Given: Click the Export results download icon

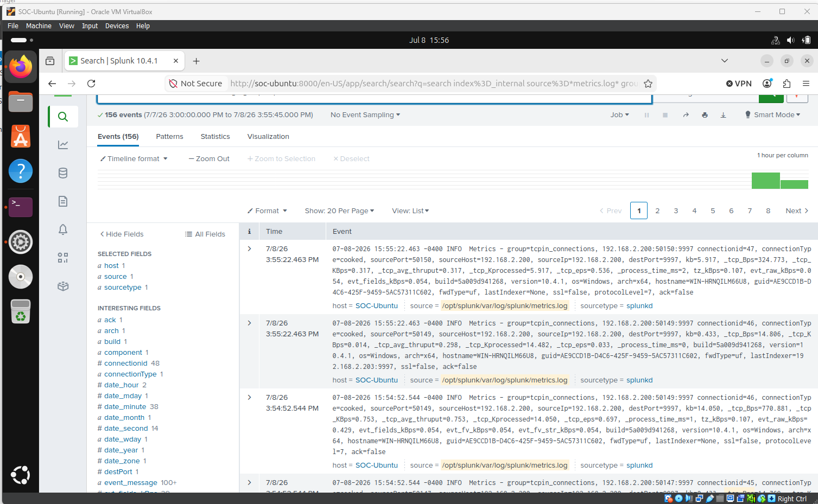Looking at the screenshot, I should pos(723,115).
